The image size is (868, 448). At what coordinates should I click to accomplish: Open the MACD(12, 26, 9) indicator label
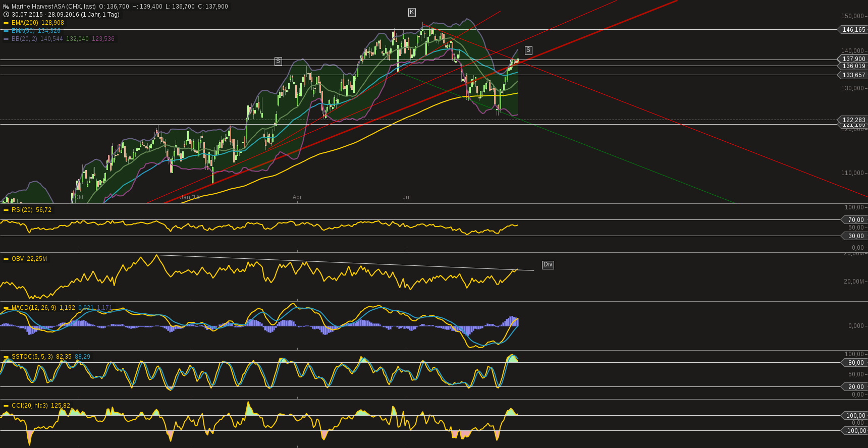[x=34, y=308]
